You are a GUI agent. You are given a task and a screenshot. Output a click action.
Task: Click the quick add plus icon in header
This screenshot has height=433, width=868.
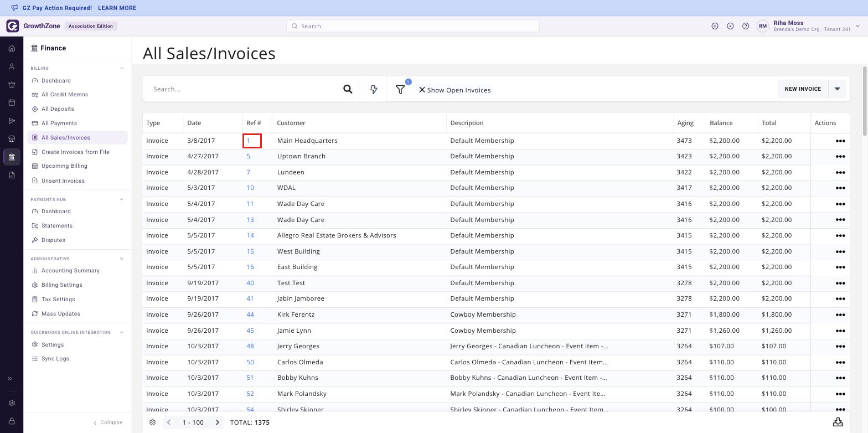click(x=715, y=26)
